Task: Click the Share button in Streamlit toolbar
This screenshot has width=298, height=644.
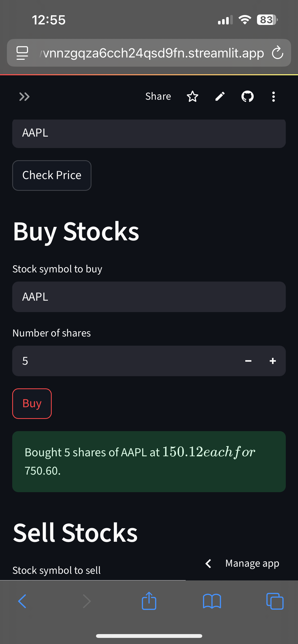Action: [158, 96]
